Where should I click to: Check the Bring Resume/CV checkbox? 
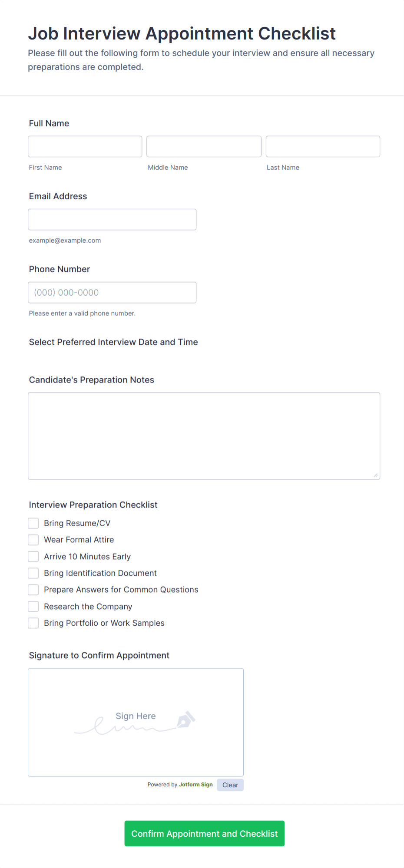point(33,523)
